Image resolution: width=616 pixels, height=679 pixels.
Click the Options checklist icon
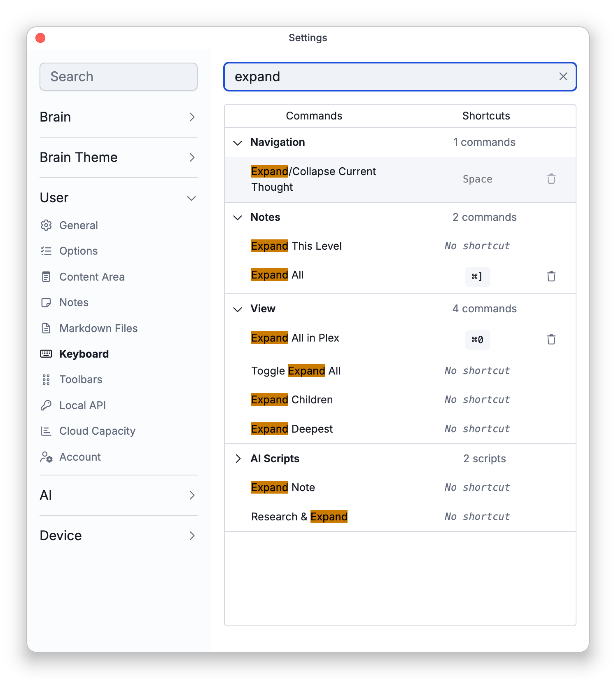46,251
